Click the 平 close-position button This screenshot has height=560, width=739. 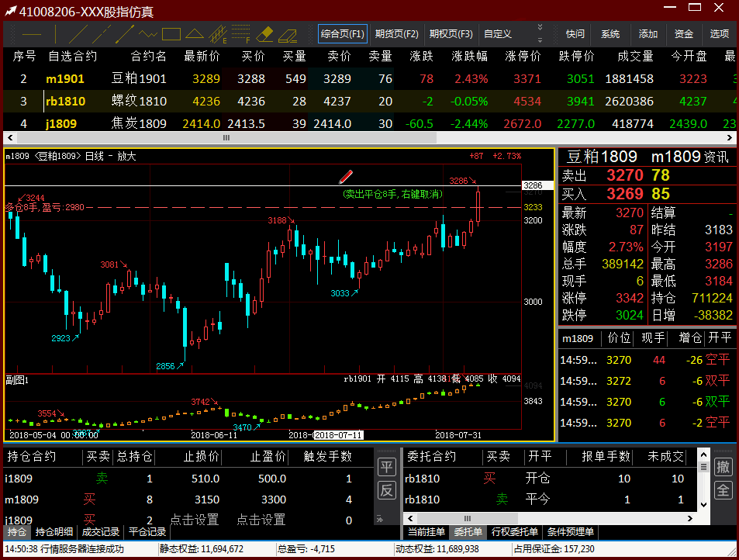tap(386, 467)
